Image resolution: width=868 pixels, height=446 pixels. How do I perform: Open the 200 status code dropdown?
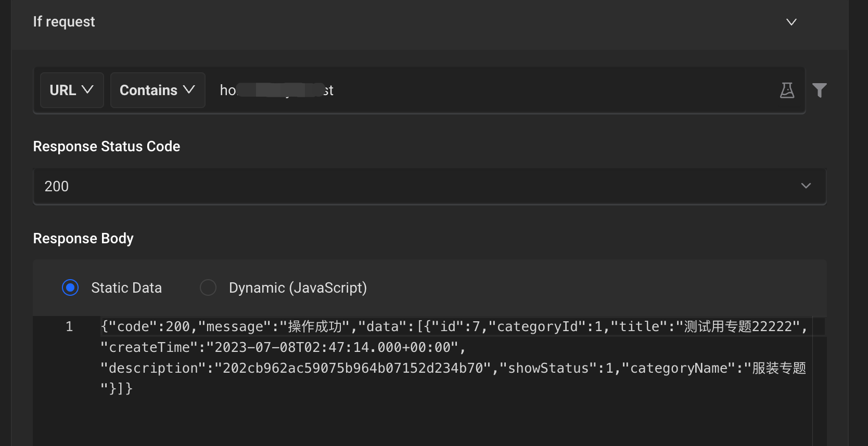[x=416, y=186]
